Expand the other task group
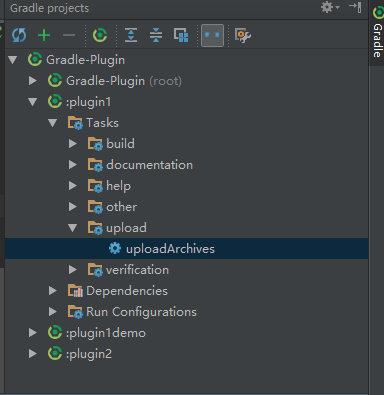 click(x=73, y=207)
